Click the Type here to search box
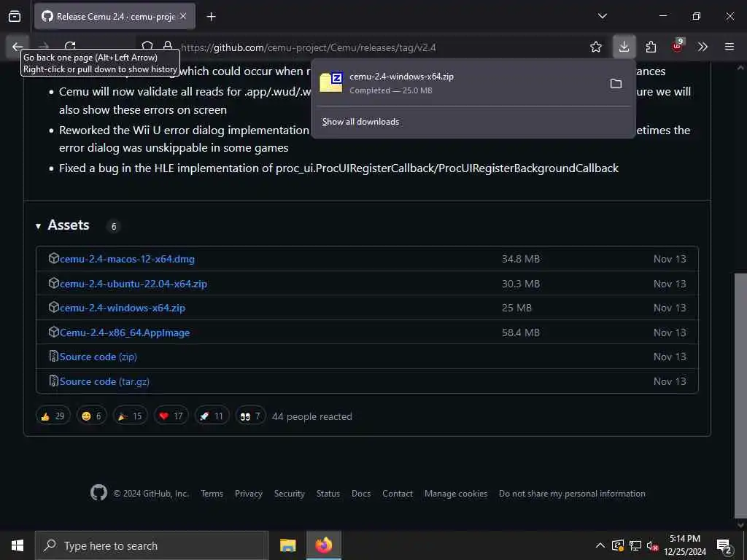747x560 pixels. pos(152,545)
